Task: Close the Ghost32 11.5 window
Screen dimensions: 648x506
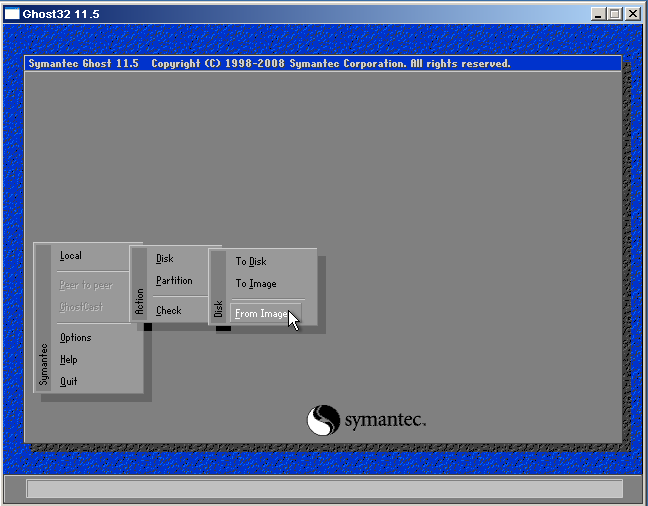Action: click(x=633, y=14)
